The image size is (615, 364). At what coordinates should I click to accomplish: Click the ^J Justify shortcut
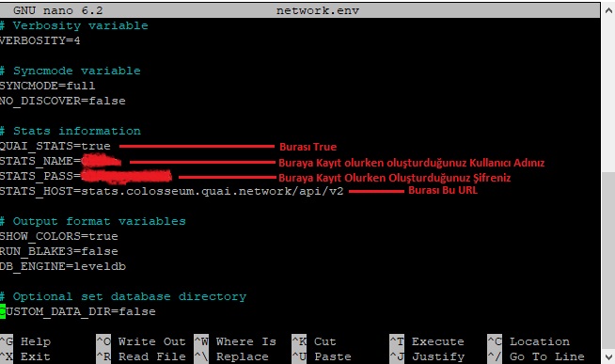tap(427, 356)
